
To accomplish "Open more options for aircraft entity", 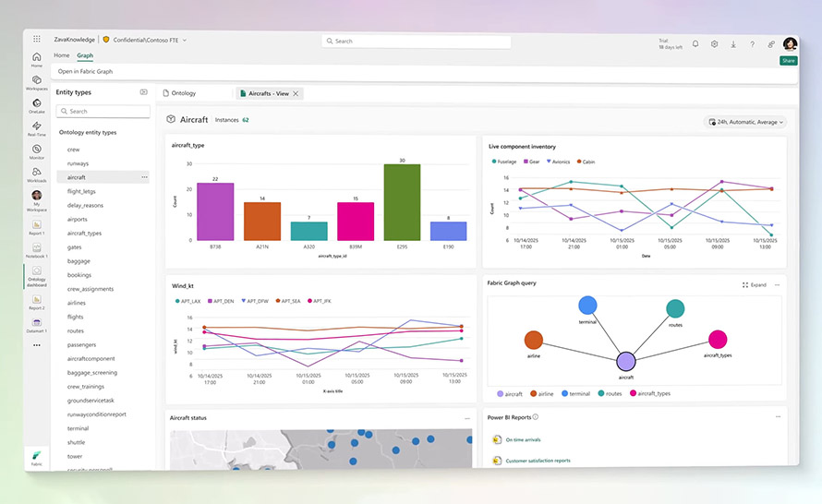I will [x=144, y=177].
